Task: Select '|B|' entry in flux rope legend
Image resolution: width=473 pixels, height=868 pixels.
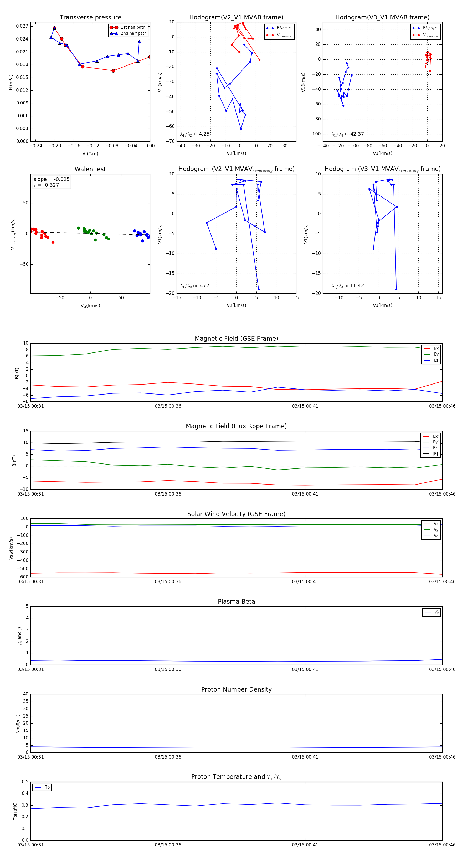Action: click(431, 454)
